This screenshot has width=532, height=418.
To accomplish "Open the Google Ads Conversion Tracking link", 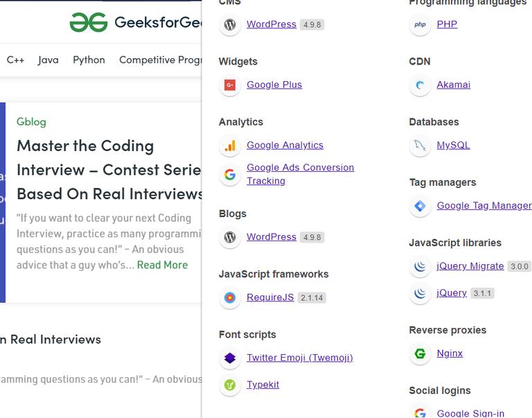I will pos(300,174).
